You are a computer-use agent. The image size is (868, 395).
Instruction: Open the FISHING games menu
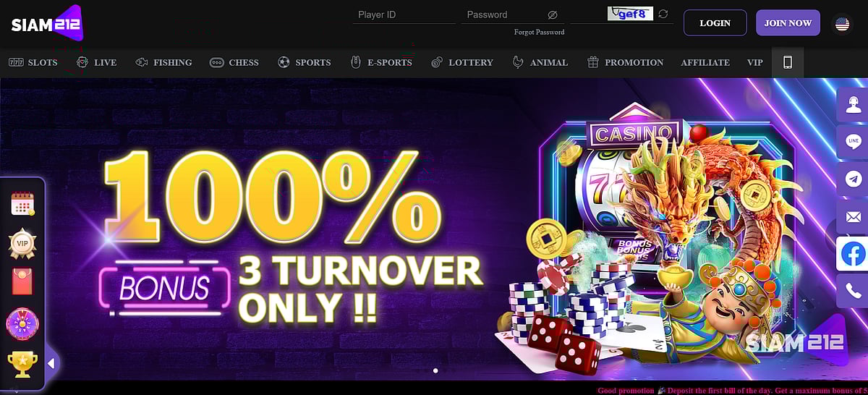[x=163, y=62]
